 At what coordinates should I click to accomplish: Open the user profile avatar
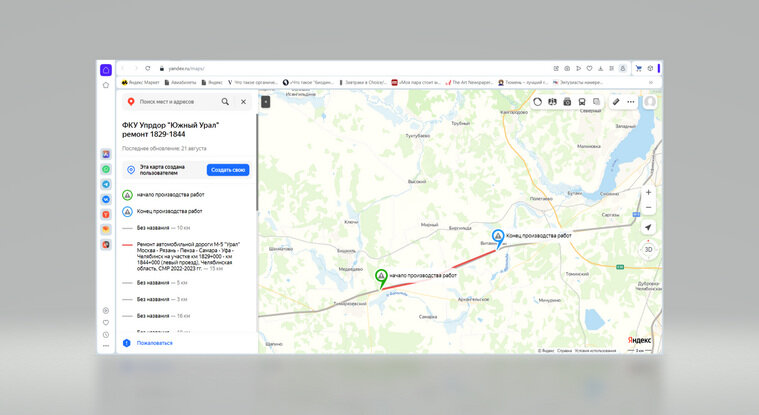650,102
